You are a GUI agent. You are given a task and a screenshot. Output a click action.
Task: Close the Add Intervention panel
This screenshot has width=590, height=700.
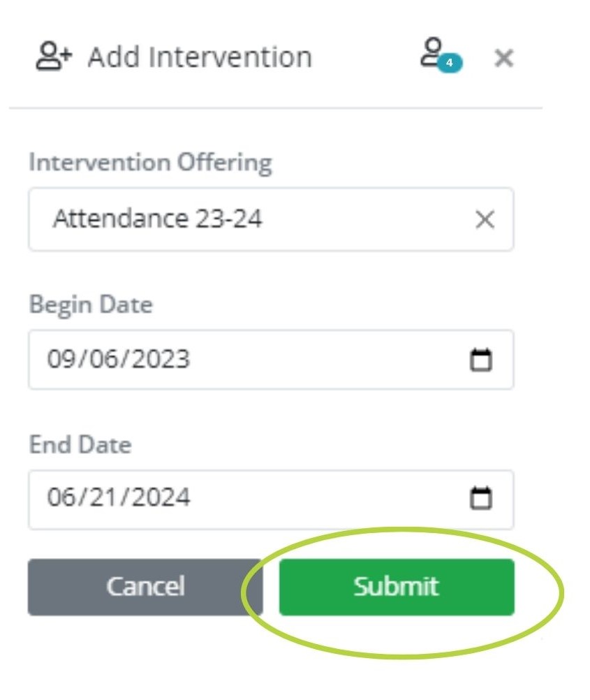click(x=503, y=59)
